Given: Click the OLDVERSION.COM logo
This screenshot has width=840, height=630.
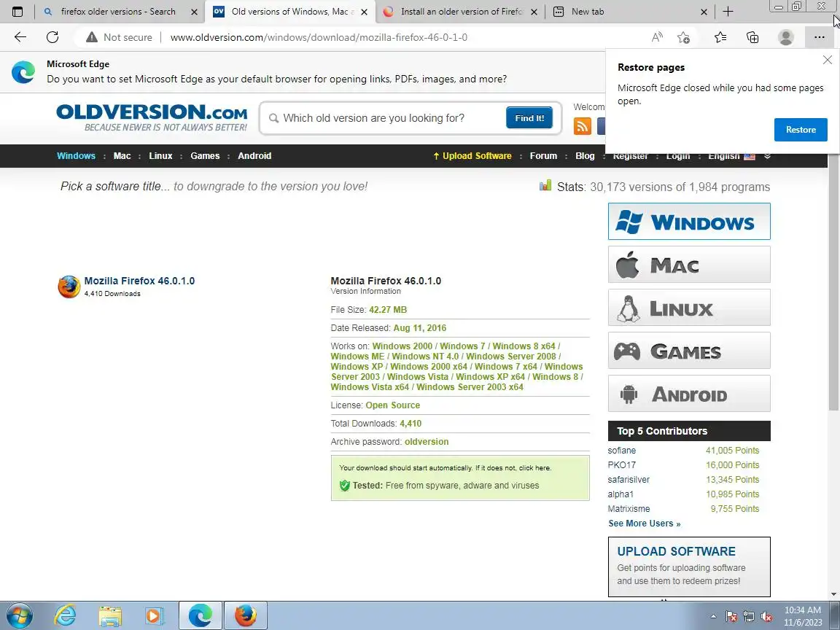Looking at the screenshot, I should [152, 118].
